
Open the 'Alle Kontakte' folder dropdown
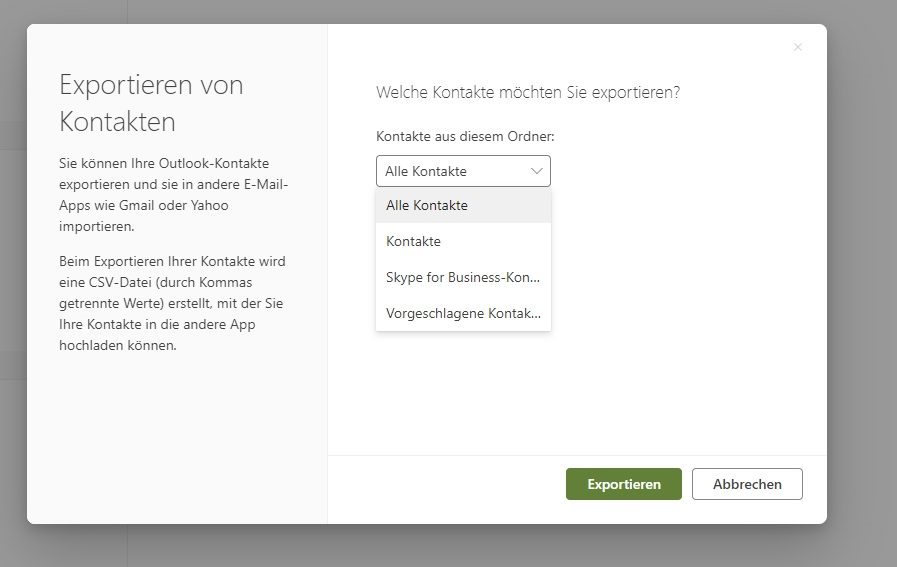click(463, 171)
